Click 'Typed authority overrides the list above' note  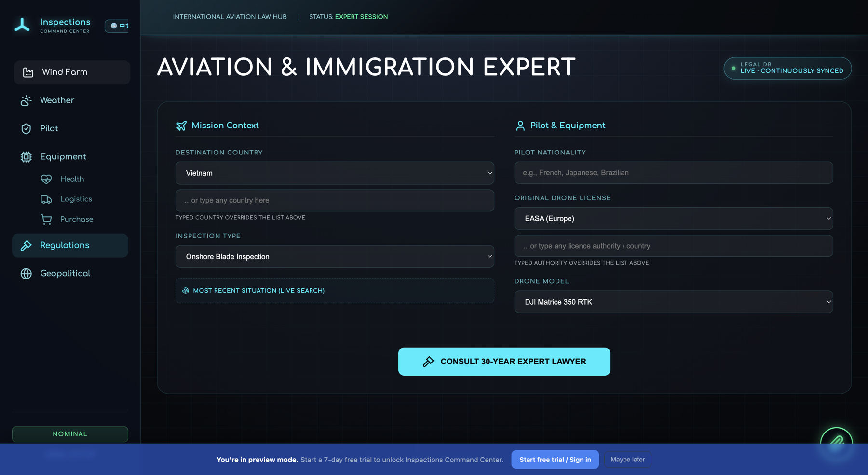(x=582, y=263)
